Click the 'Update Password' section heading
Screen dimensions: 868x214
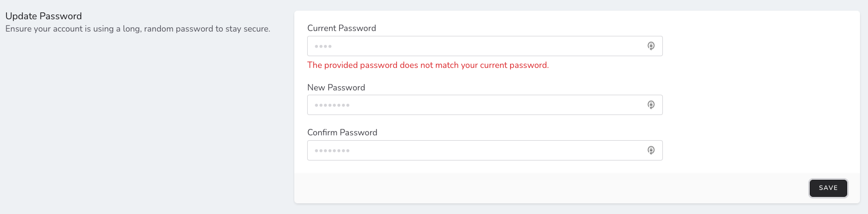tap(43, 16)
